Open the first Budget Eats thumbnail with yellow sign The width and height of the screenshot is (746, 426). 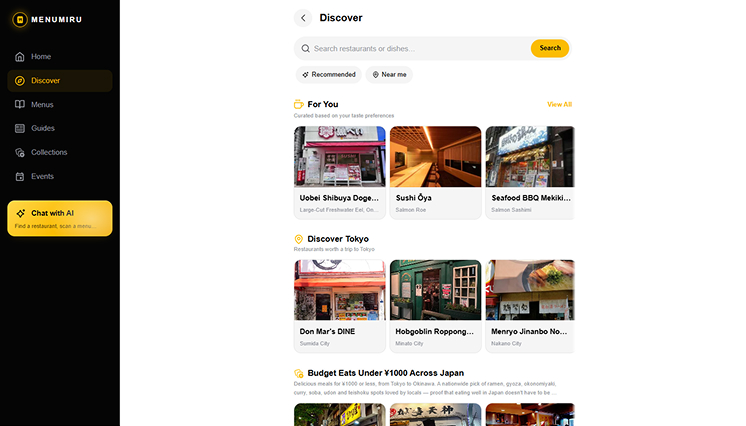point(340,415)
